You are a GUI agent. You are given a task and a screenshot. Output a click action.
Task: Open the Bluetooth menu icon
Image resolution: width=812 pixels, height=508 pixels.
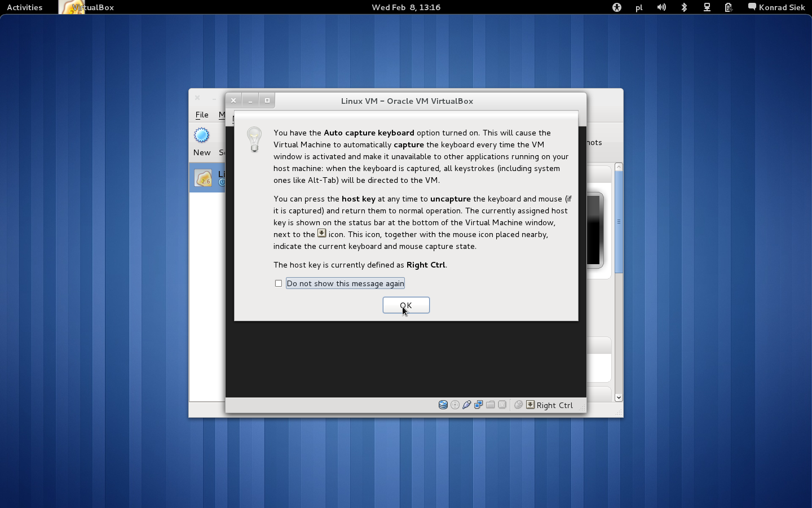click(684, 7)
